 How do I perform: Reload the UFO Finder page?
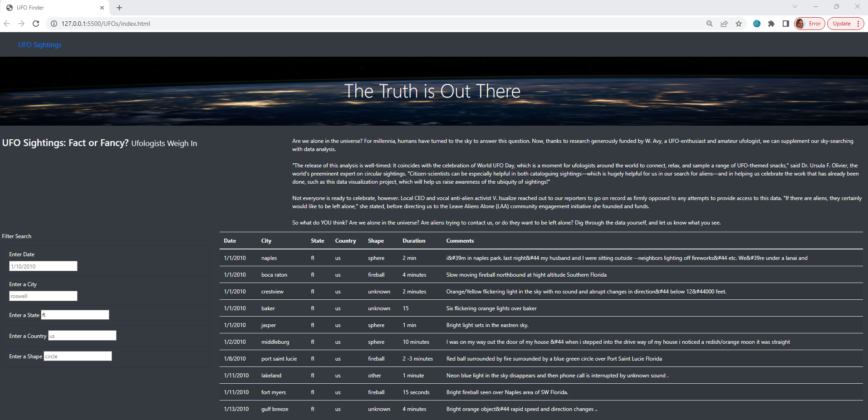click(36, 24)
